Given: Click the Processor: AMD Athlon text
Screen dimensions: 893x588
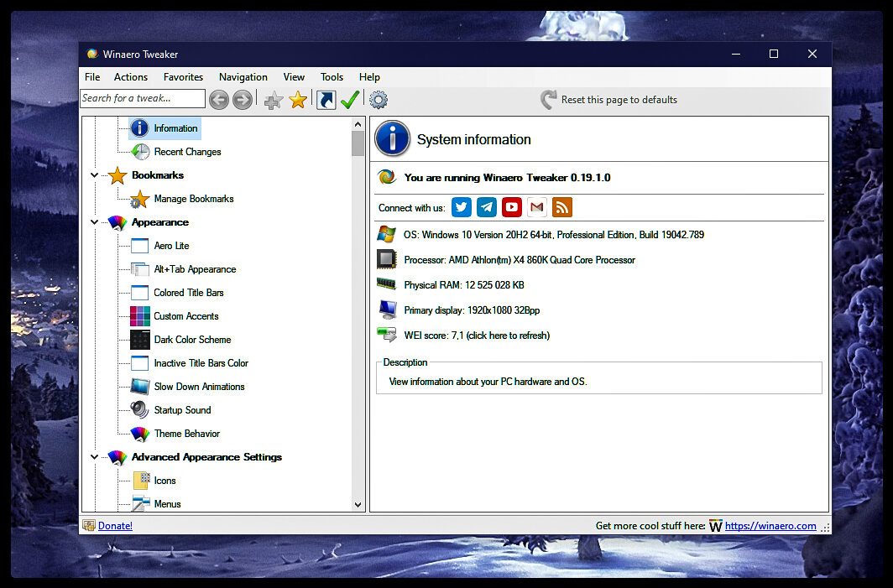Looking at the screenshot, I should coord(520,259).
